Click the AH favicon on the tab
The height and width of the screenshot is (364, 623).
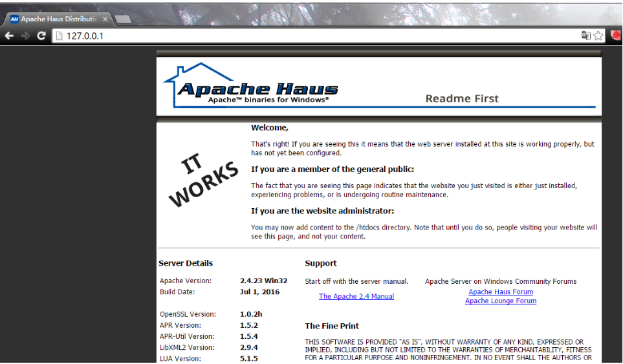pos(14,19)
